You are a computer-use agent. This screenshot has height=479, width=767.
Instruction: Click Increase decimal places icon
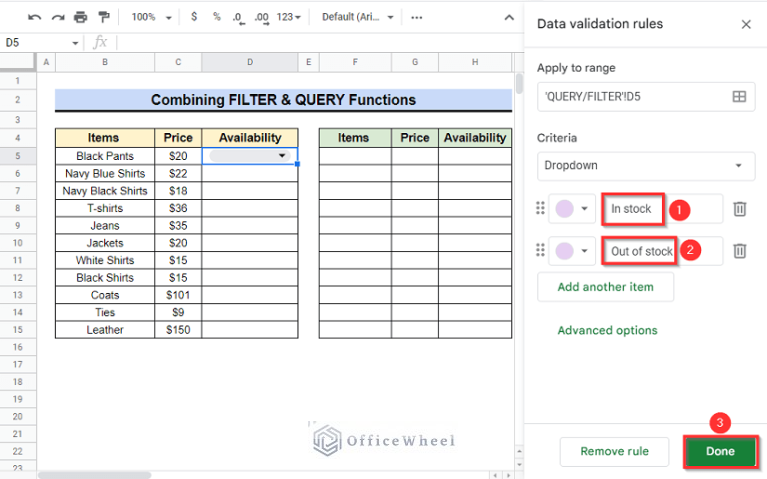coord(262,18)
